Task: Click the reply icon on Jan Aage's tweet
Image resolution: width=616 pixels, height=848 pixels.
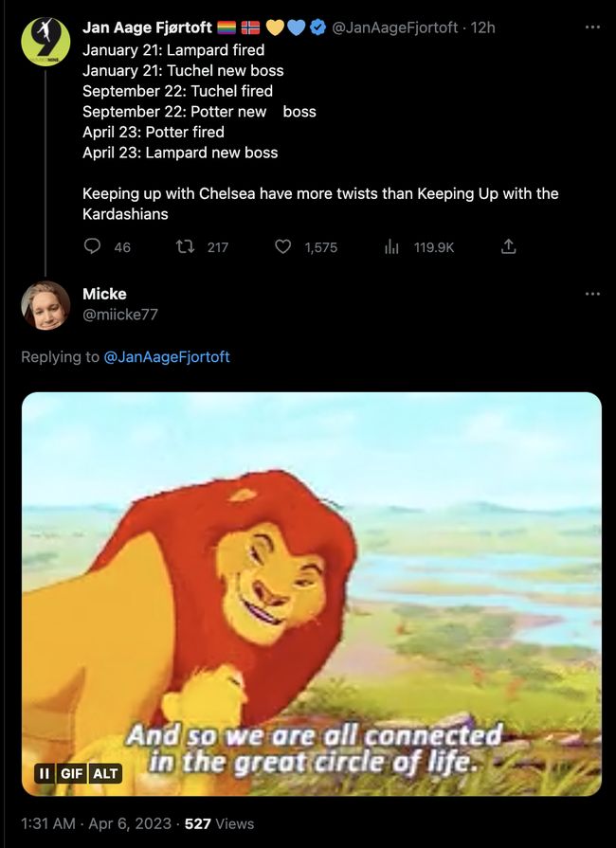Action: pos(93,246)
